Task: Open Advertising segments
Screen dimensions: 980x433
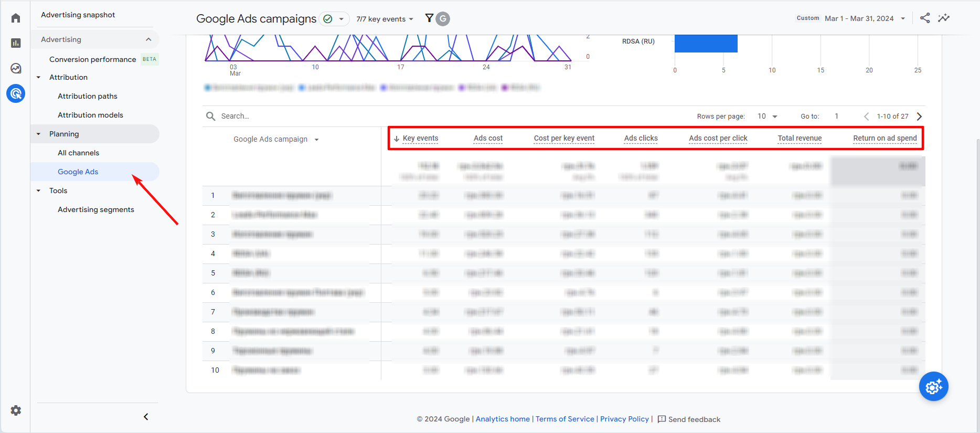Action: (x=96, y=209)
